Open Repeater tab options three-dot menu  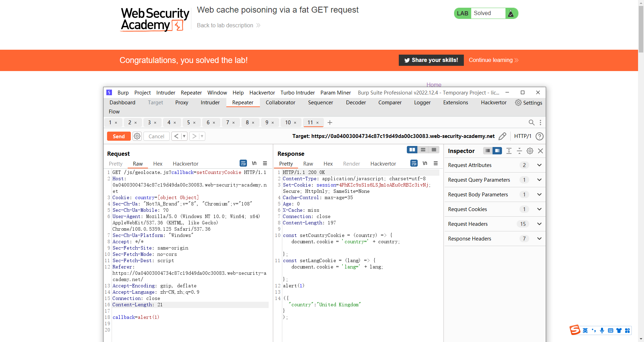coord(540,123)
